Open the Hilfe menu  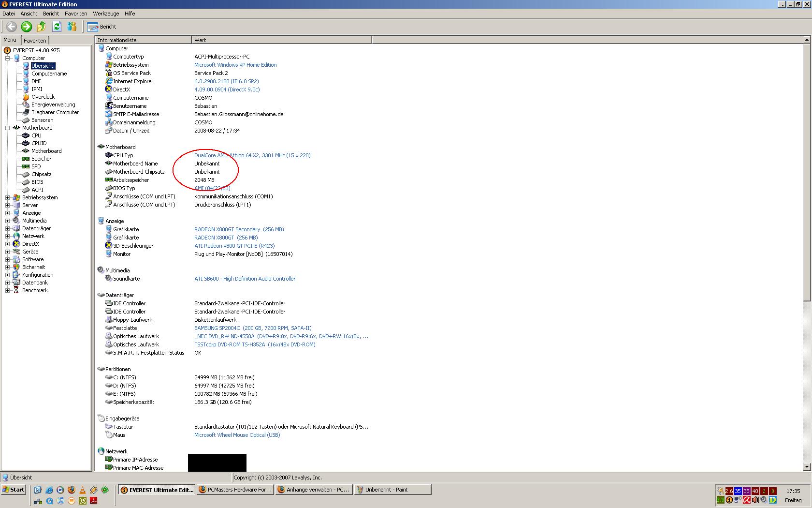tap(130, 14)
